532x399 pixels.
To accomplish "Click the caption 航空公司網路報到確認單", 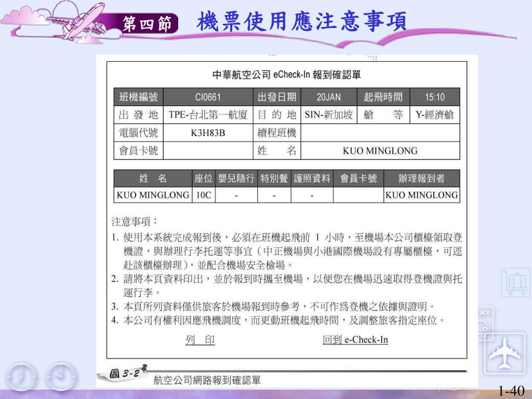I will [207, 380].
